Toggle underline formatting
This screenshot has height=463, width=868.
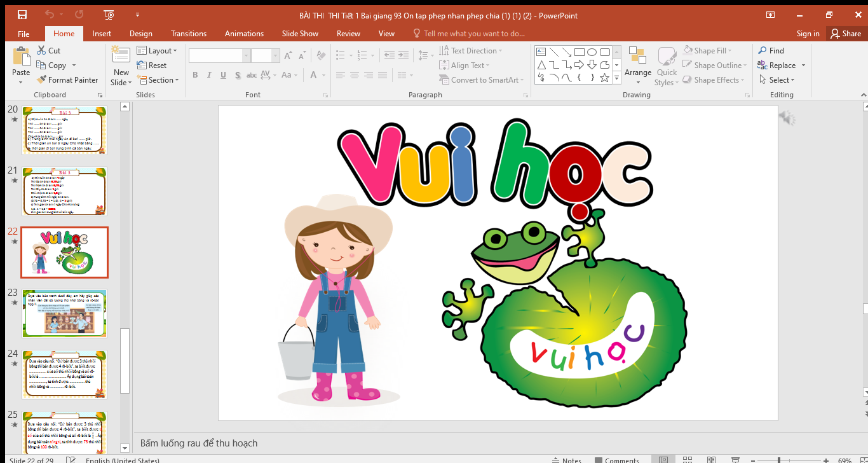[x=223, y=75]
